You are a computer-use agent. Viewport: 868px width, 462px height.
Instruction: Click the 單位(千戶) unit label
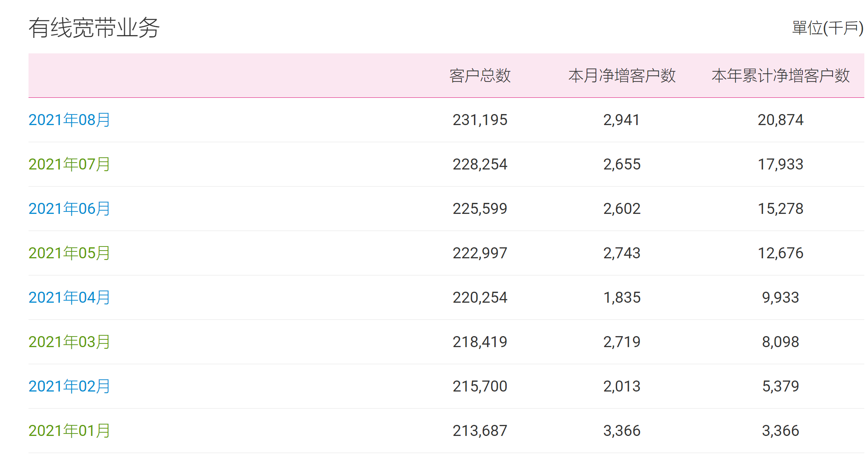[x=827, y=28]
